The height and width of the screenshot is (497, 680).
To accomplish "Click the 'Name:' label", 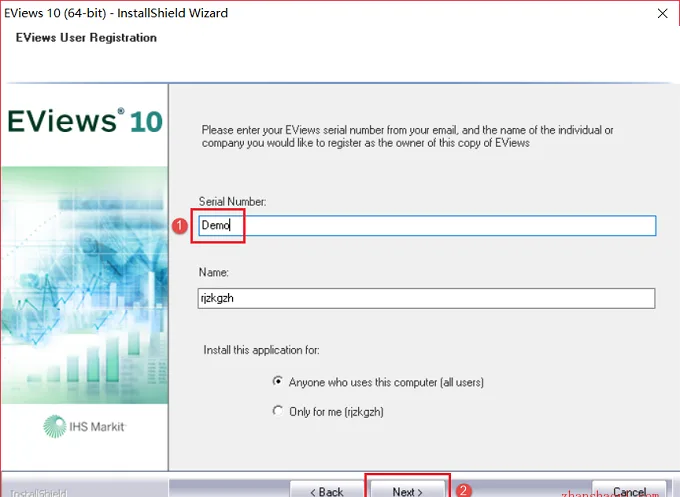I will [213, 272].
